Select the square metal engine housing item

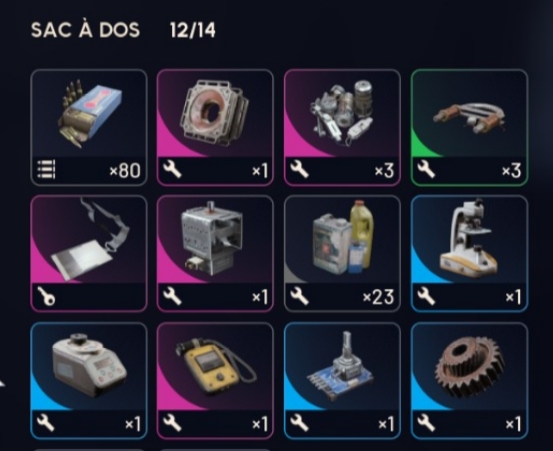coord(215,127)
